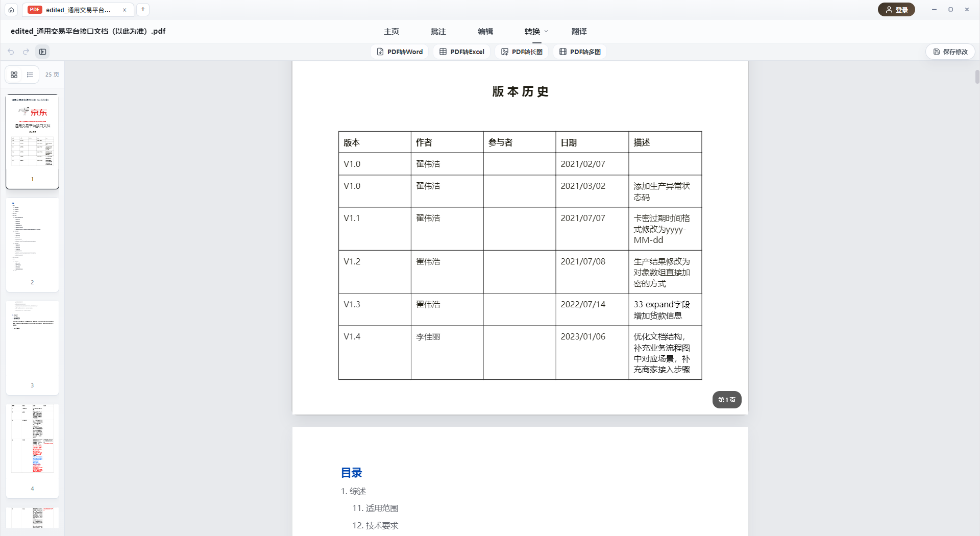Open the home icon tab
The width and height of the screenshot is (980, 536).
11,10
